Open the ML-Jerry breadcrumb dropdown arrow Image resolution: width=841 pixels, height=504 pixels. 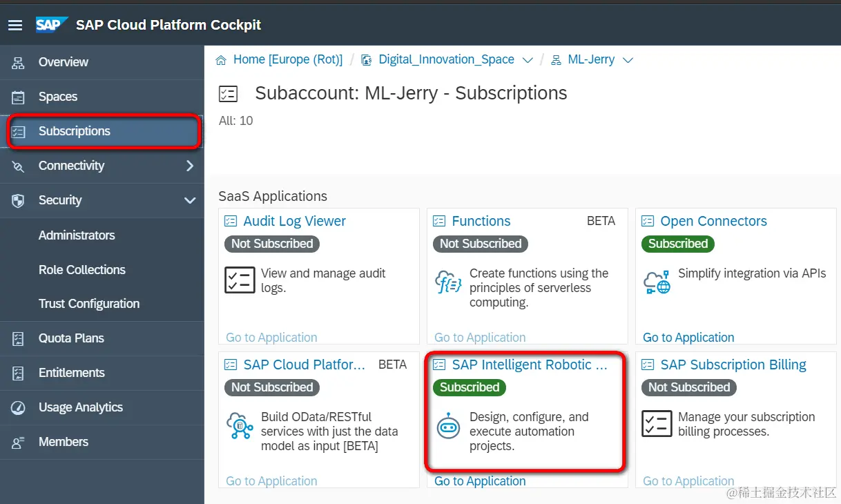(628, 60)
